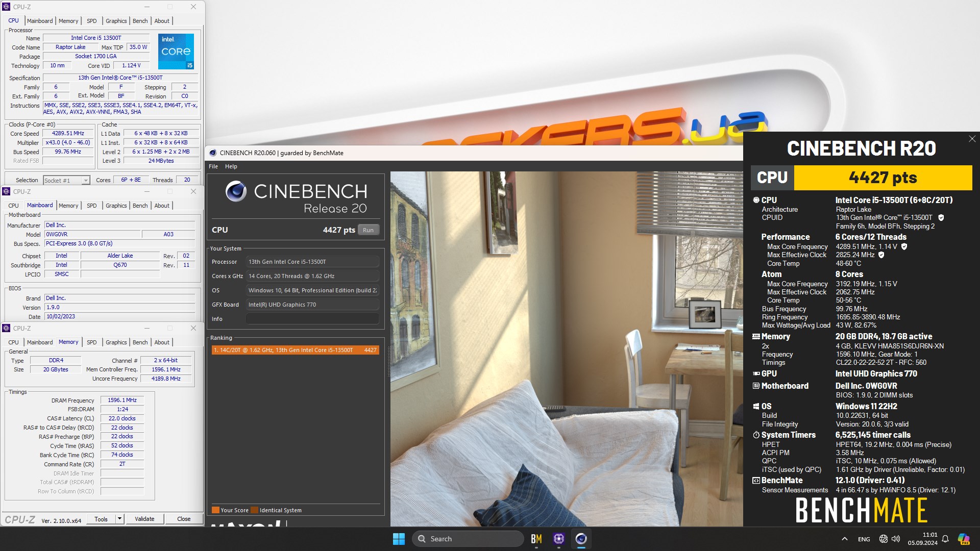This screenshot has width=980, height=551.
Task: Click the Memory section icon in BenchMate
Action: click(x=756, y=337)
